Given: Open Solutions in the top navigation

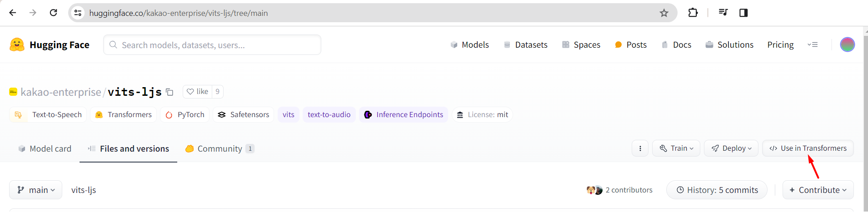Looking at the screenshot, I should pos(729,44).
